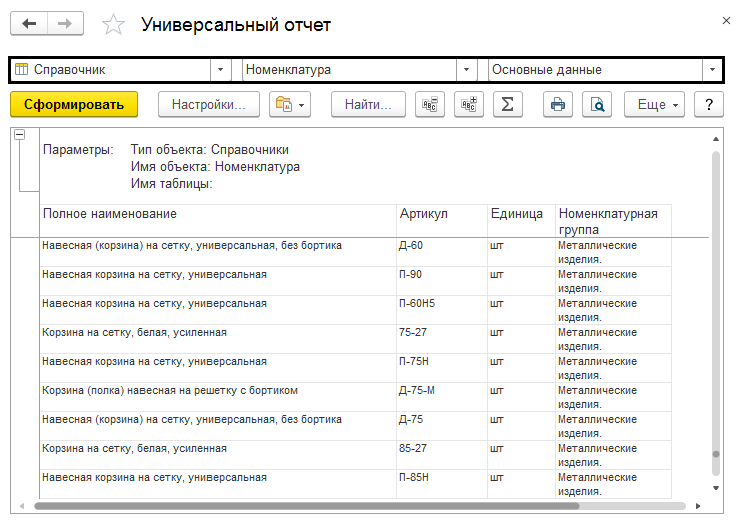Click the back navigation arrow
This screenshot has width=736, height=520.
(x=29, y=24)
